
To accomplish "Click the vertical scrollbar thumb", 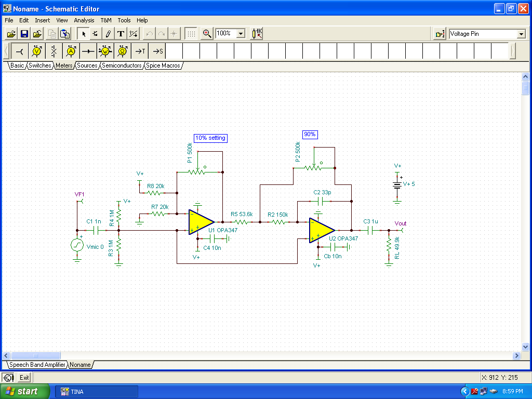I will click(x=525, y=88).
